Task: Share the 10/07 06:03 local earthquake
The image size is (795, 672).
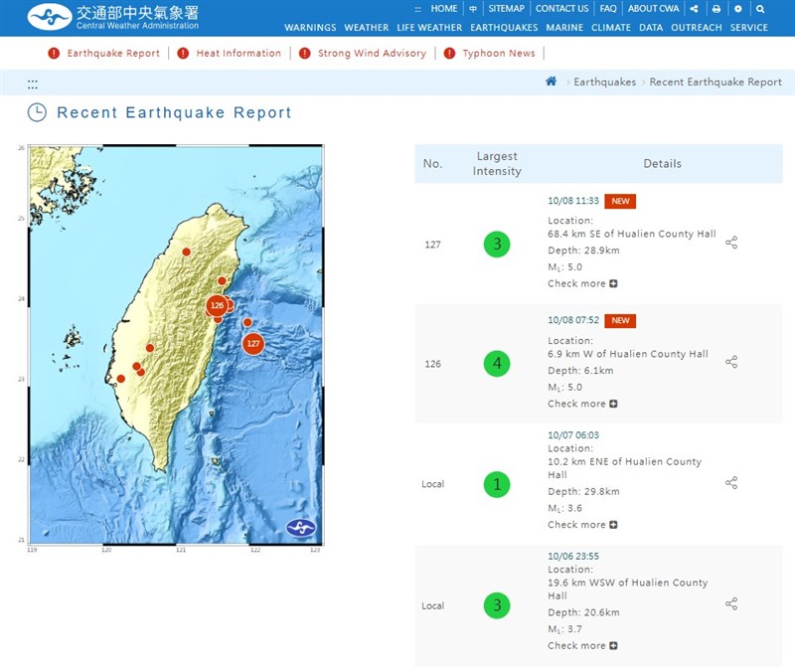Action: pos(731,483)
